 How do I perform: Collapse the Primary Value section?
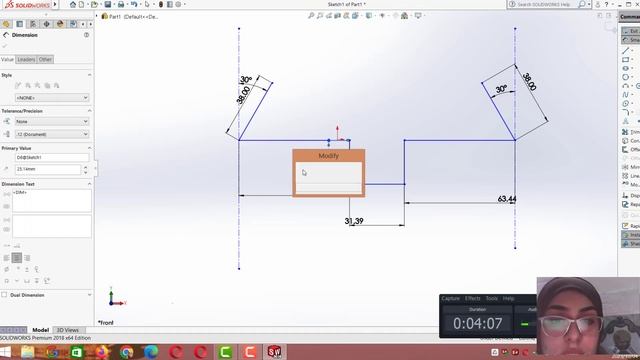(x=89, y=148)
